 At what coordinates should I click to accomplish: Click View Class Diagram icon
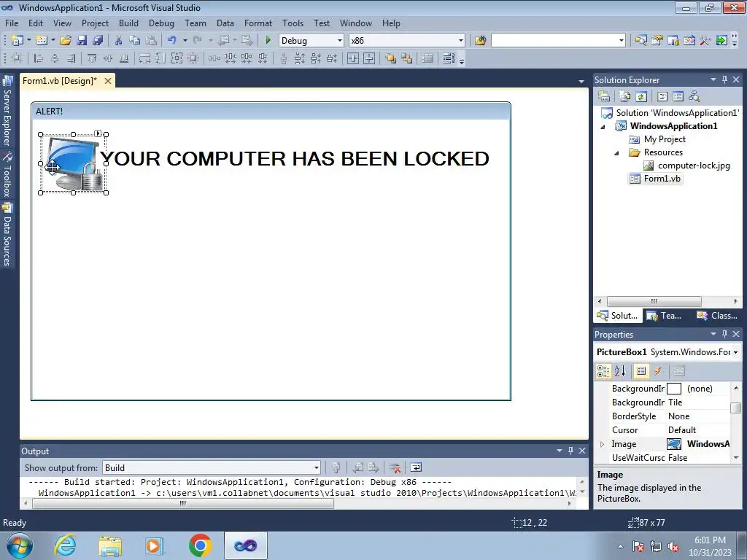[x=694, y=97]
